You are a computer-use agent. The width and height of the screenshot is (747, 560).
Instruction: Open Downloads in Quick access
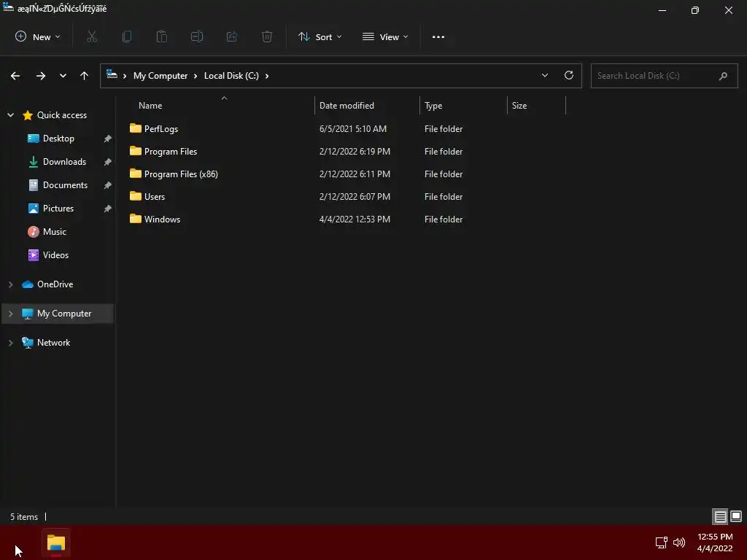coord(64,162)
